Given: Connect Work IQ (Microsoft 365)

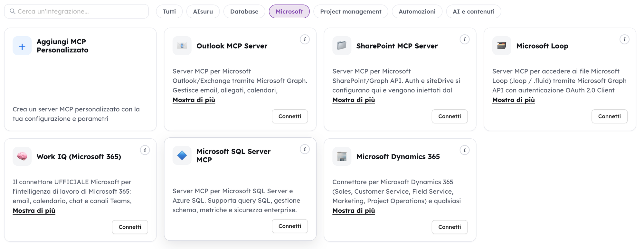Looking at the screenshot, I should [130, 227].
